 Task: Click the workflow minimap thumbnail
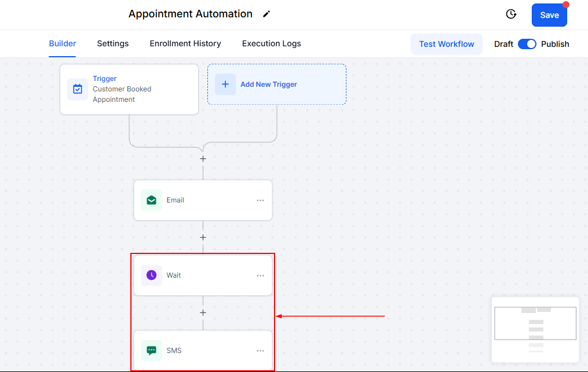[535, 329]
